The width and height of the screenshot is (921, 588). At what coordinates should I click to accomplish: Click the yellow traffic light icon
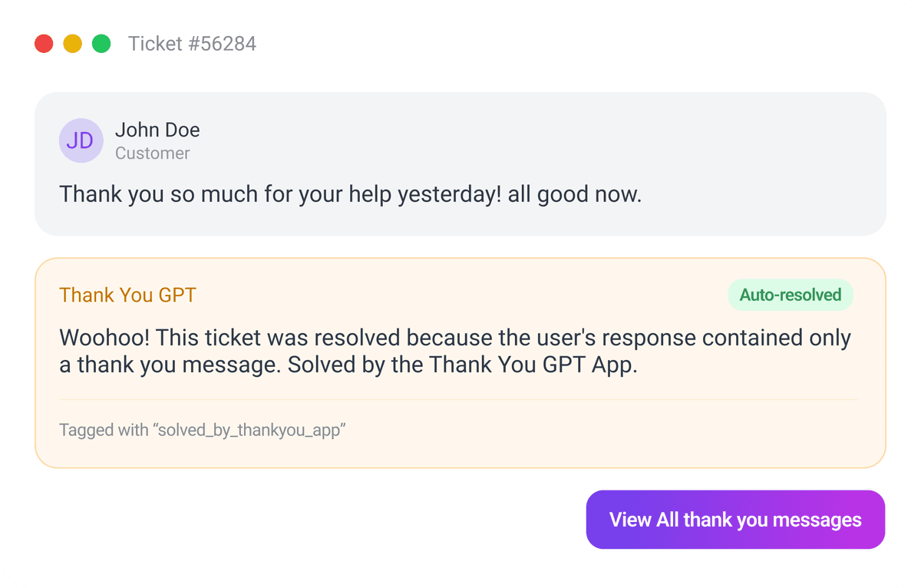click(72, 43)
